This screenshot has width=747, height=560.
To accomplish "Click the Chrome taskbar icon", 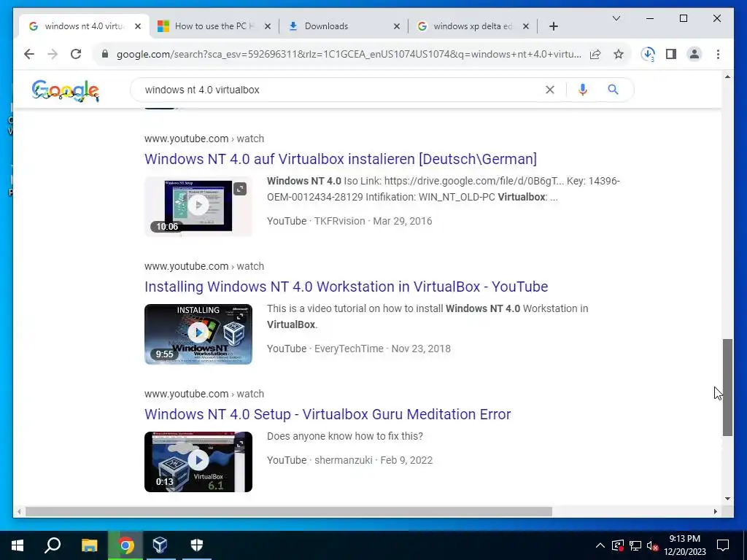I will tap(125, 545).
